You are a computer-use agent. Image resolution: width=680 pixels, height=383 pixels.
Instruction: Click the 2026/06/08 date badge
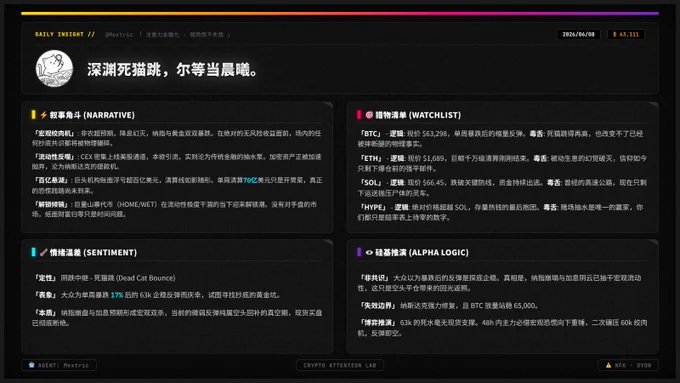(579, 34)
